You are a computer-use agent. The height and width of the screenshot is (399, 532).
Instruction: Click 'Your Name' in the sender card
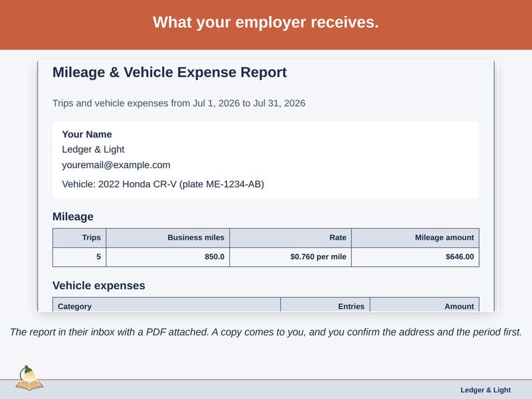point(87,135)
